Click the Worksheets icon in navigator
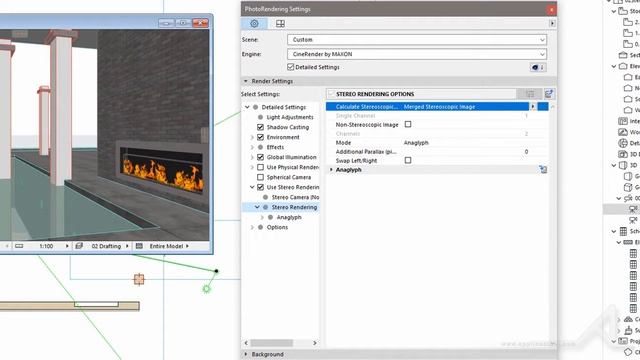This screenshot has height=360, width=640. pyautogui.click(x=623, y=132)
